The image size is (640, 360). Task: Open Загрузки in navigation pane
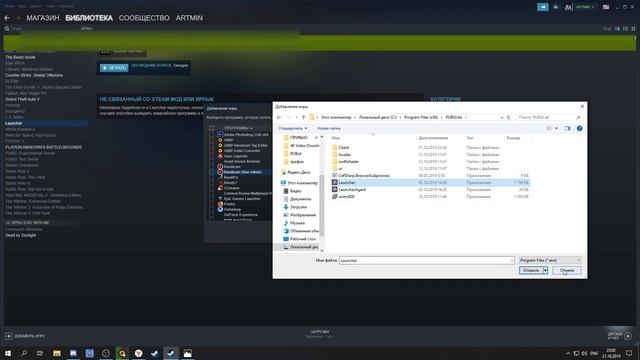point(295,207)
